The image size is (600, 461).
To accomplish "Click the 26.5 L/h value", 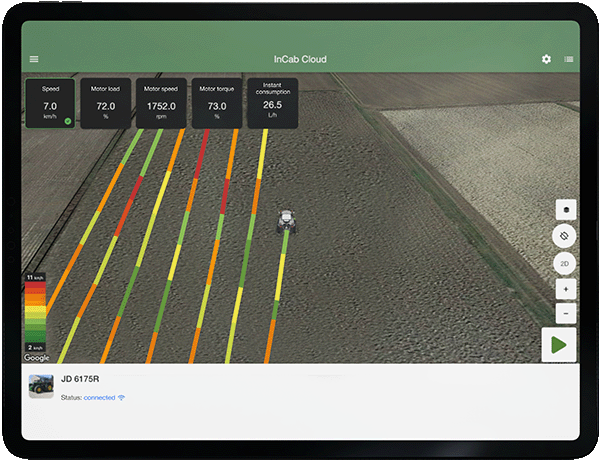I will tap(272, 105).
